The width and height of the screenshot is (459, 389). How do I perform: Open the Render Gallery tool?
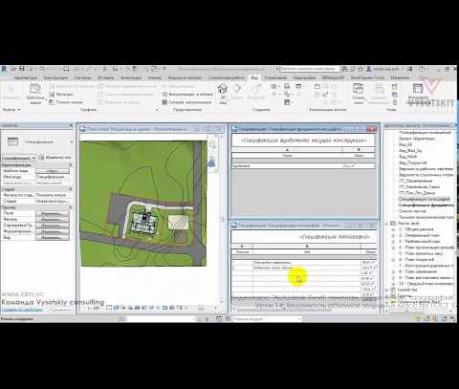[187, 102]
